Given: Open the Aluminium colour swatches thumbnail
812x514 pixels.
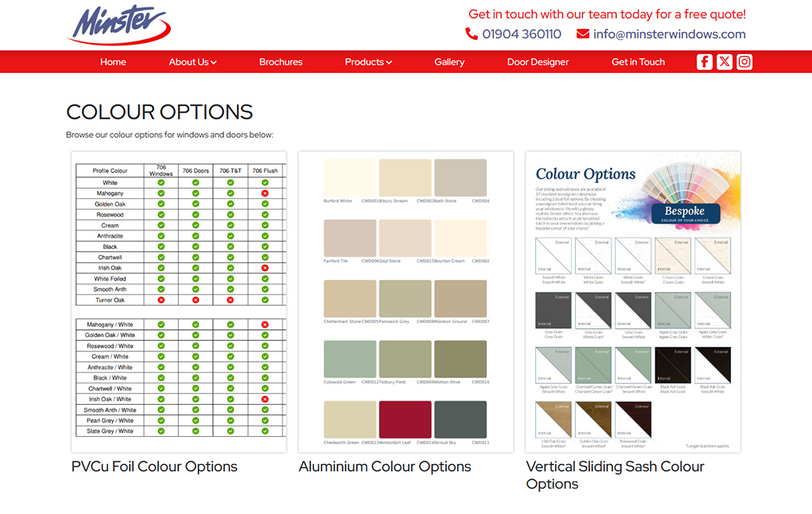Looking at the screenshot, I should click(x=406, y=302).
